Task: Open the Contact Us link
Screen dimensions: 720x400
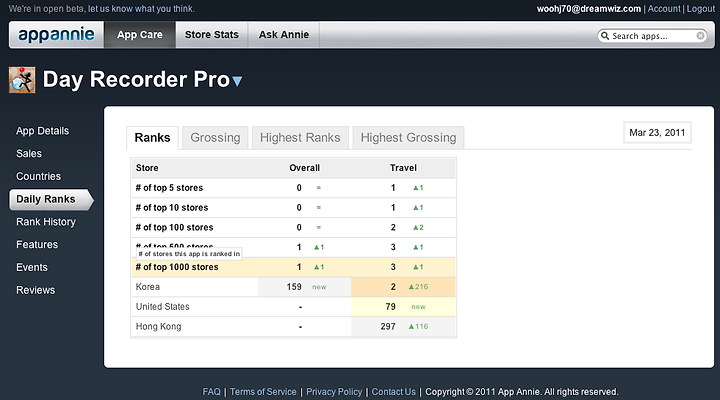Action: (x=394, y=392)
